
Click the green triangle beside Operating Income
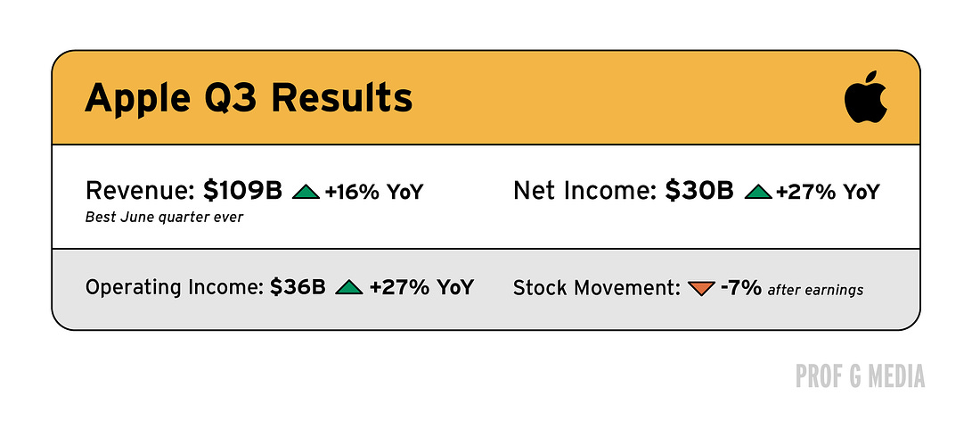pyautogui.click(x=348, y=287)
